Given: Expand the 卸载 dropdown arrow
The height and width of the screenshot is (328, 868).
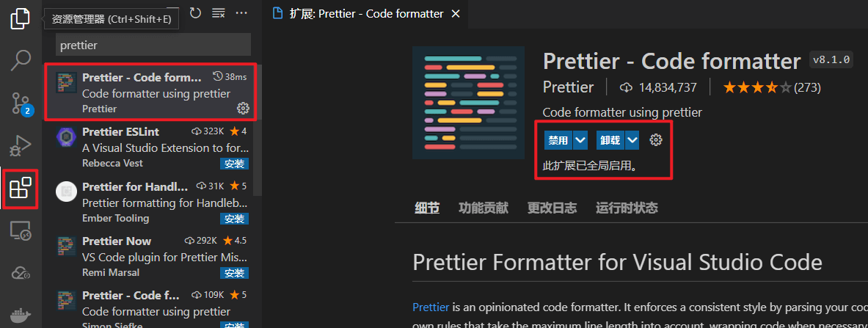Looking at the screenshot, I should click(x=632, y=140).
